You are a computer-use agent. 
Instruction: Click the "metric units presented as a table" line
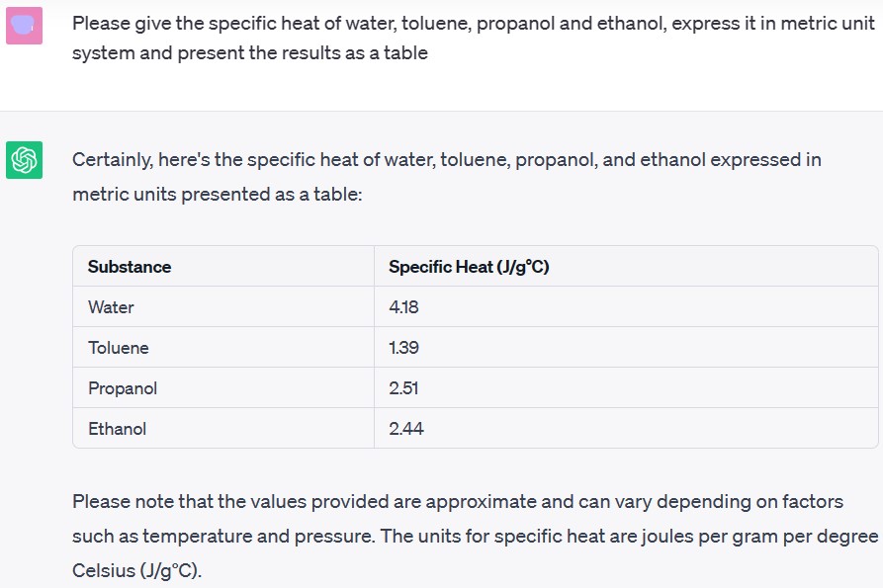(x=218, y=195)
